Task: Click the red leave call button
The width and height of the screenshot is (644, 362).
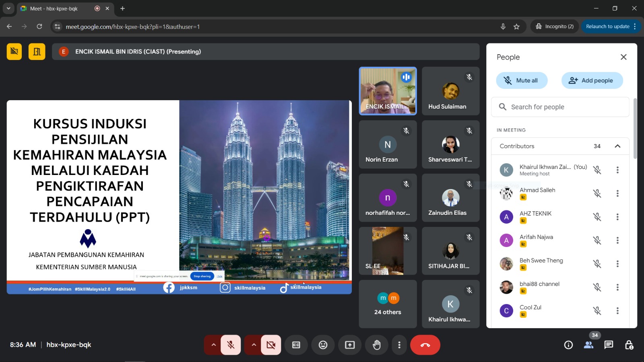Action: pos(425,345)
